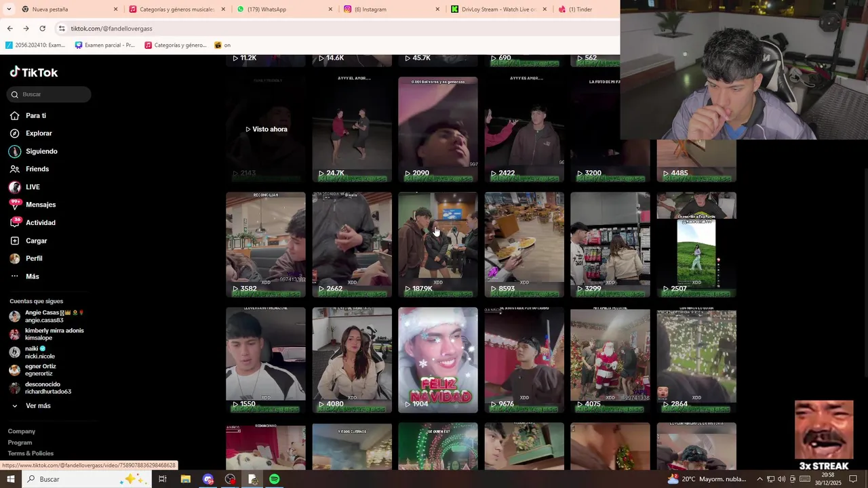Click the TikTok Buscar search field
The width and height of the screenshot is (868, 488).
click(50, 94)
